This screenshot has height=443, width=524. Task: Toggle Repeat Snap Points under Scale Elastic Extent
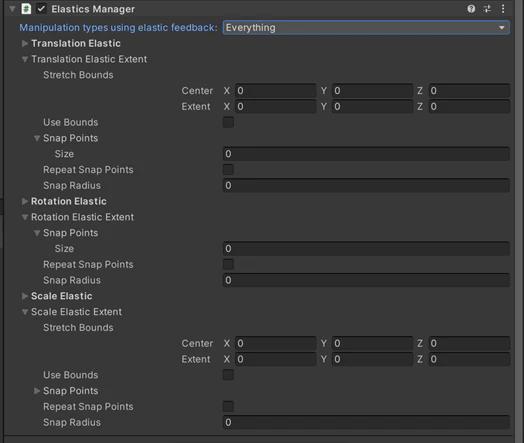228,407
